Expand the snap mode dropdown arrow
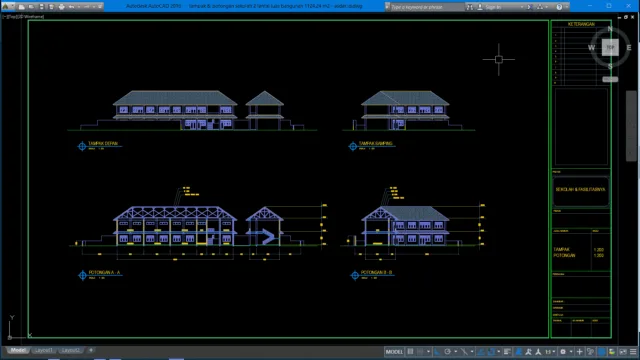The height and width of the screenshot is (360, 640). pos(428,352)
